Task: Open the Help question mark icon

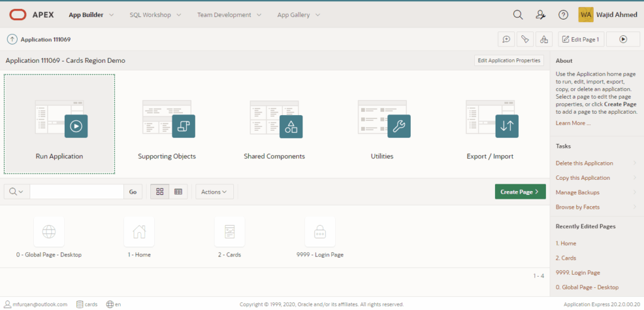Action: tap(563, 15)
